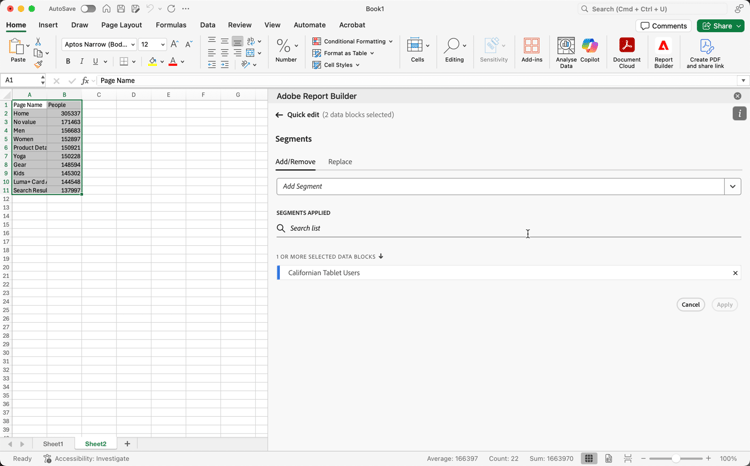Viewport: 750px width, 466px height.
Task: Click the zoom in plus button
Action: 708,458
